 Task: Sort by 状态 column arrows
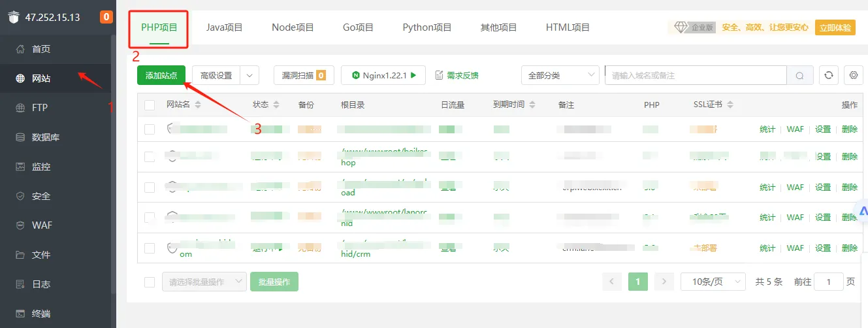[x=276, y=105]
